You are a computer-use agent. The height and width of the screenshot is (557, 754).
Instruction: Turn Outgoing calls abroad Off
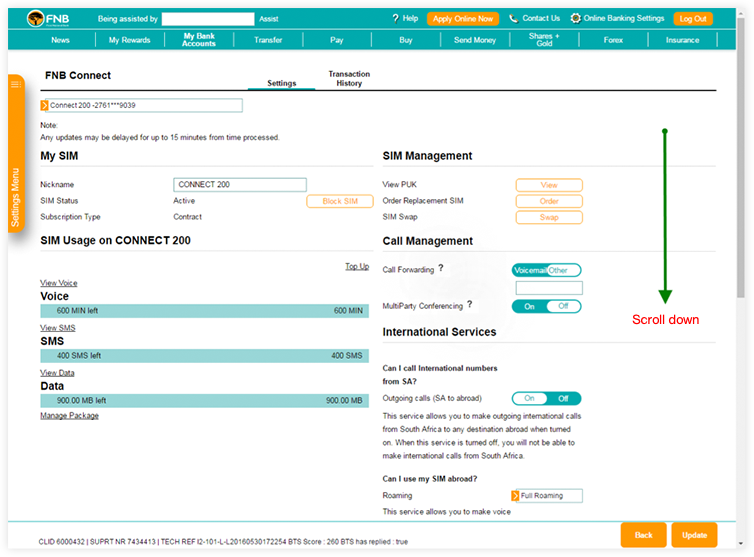(x=563, y=398)
